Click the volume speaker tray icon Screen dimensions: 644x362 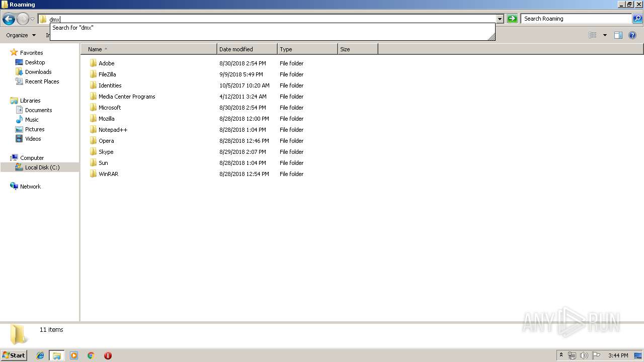[584, 355]
